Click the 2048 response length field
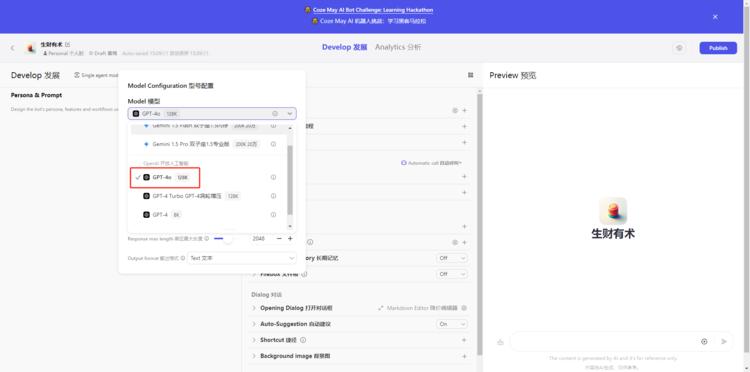 tap(259, 238)
